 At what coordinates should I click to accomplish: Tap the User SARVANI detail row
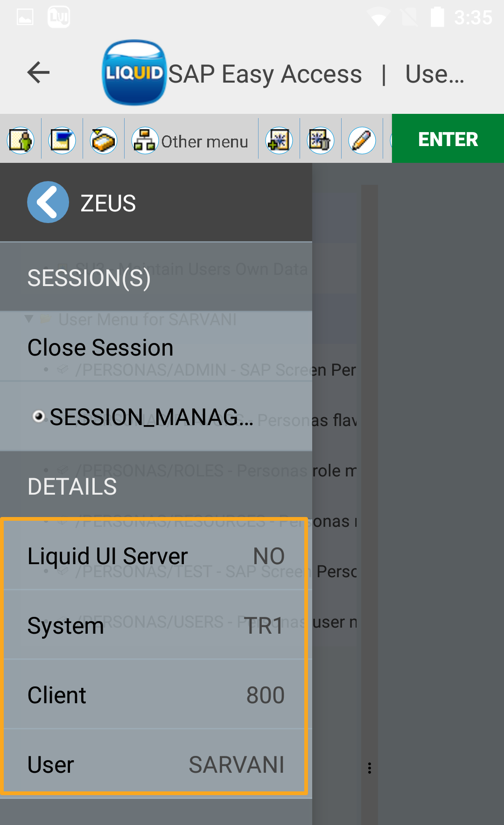tap(155, 764)
